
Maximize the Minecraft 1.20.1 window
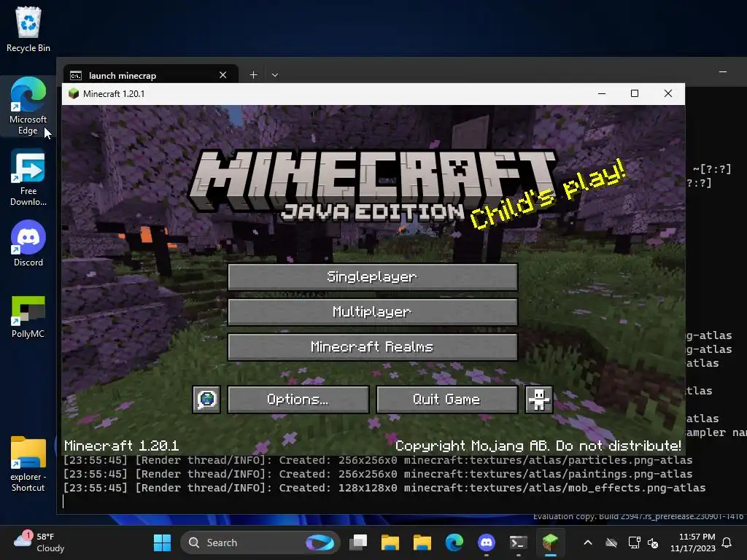(635, 94)
